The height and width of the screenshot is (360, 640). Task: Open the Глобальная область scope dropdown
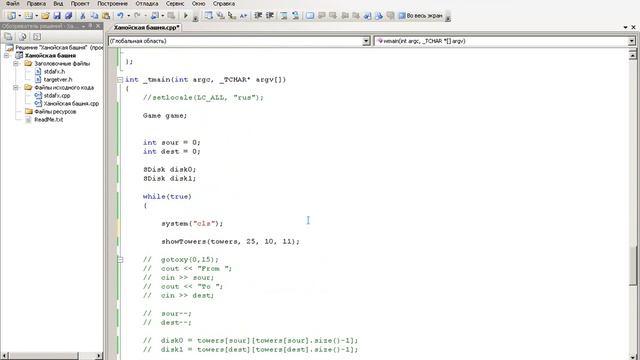(366, 41)
